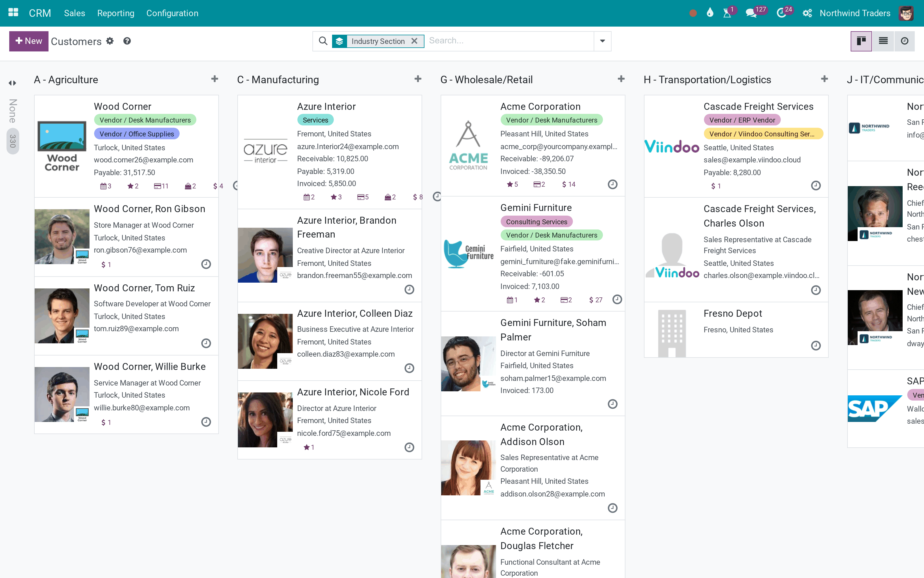
Task: Open Willie Burke's activity clock
Action: click(x=206, y=422)
